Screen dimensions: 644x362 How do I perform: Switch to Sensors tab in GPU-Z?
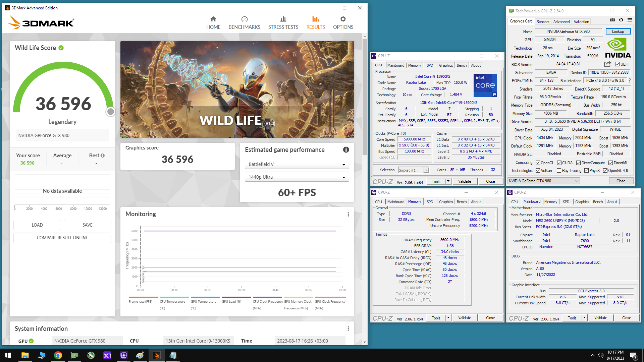click(543, 21)
